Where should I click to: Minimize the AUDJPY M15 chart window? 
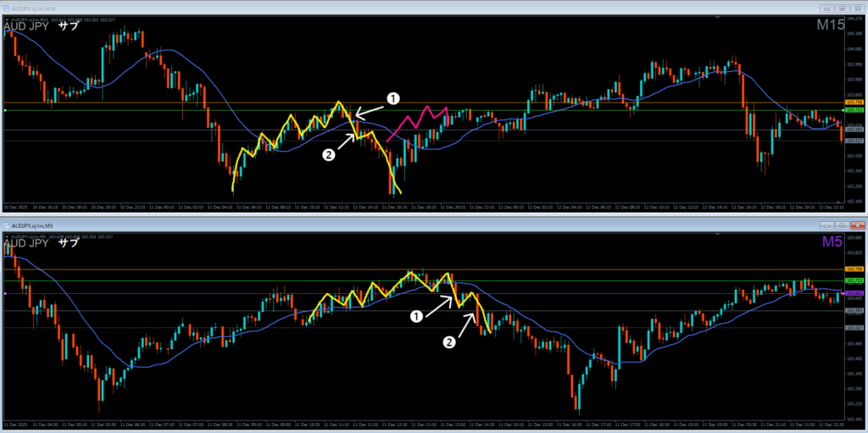coord(827,8)
